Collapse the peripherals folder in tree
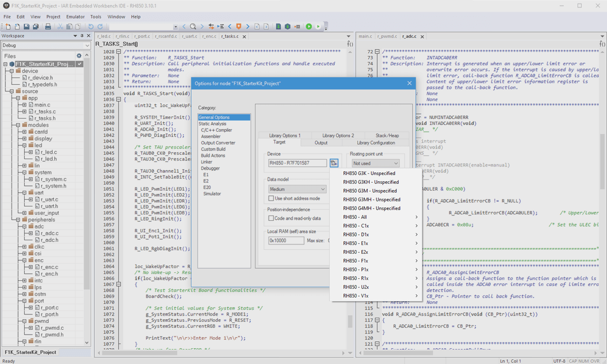 click(18, 220)
